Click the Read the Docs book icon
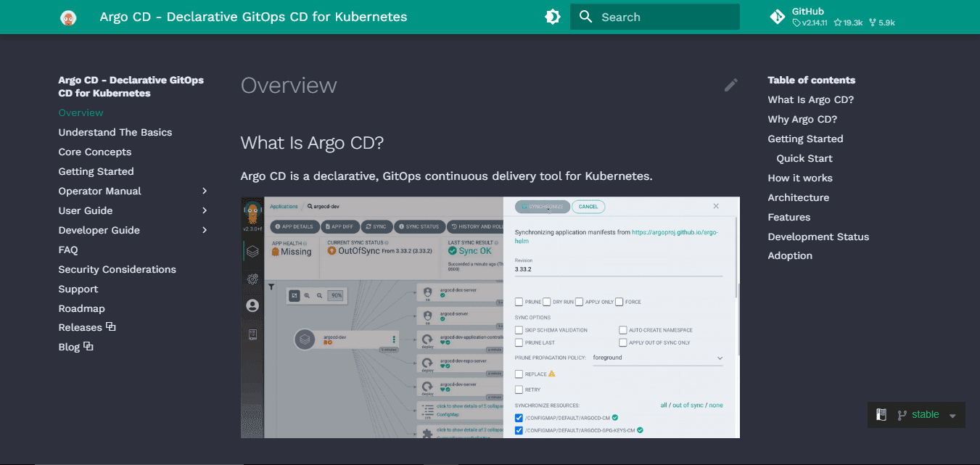This screenshot has height=465, width=980. coord(881,415)
